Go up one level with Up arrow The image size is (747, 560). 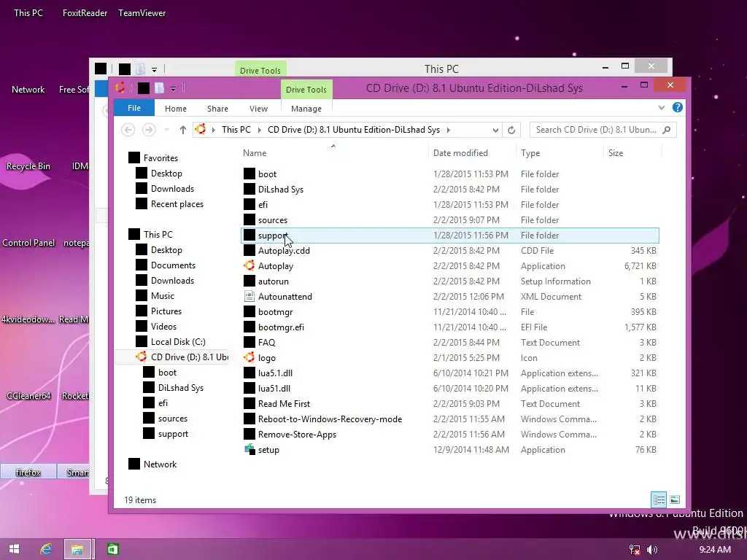tap(182, 130)
